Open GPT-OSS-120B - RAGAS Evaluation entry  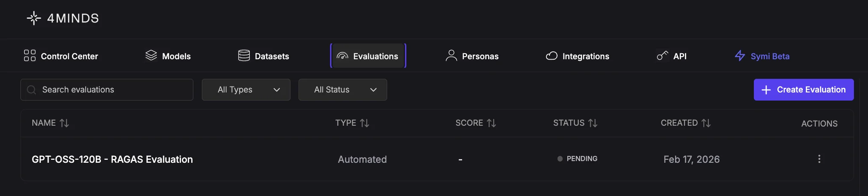[112, 159]
